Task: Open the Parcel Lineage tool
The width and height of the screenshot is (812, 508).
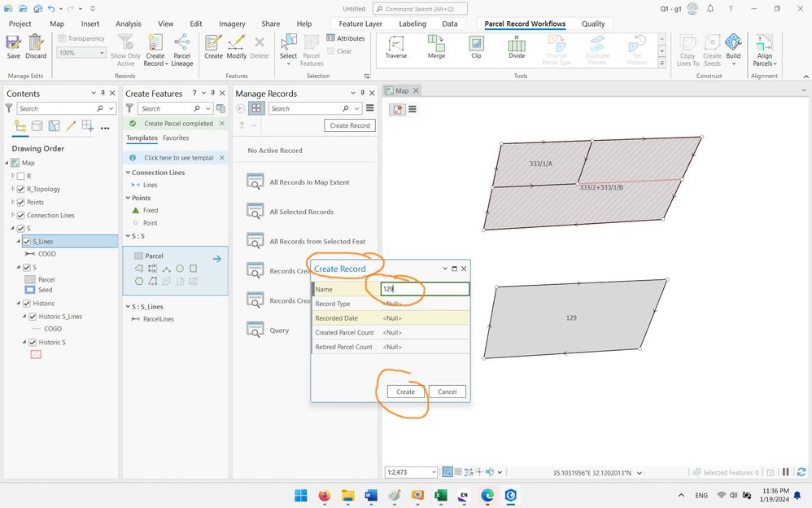Action: pyautogui.click(x=181, y=50)
